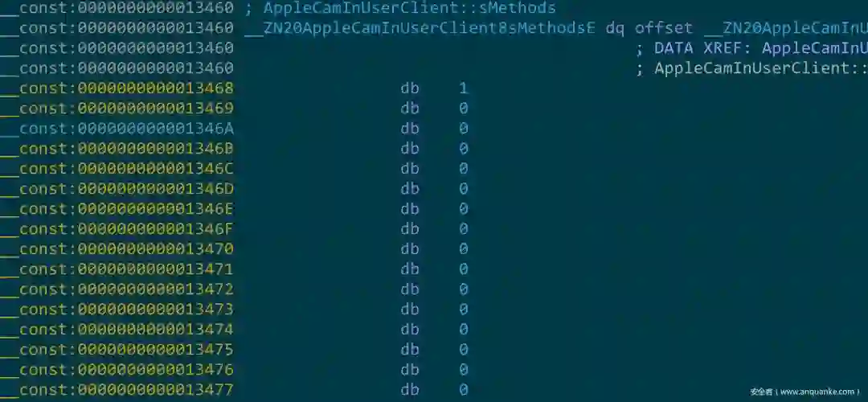Open the DATA XREF AppleCamInU cross-reference
868x402 pixels.
coord(751,49)
